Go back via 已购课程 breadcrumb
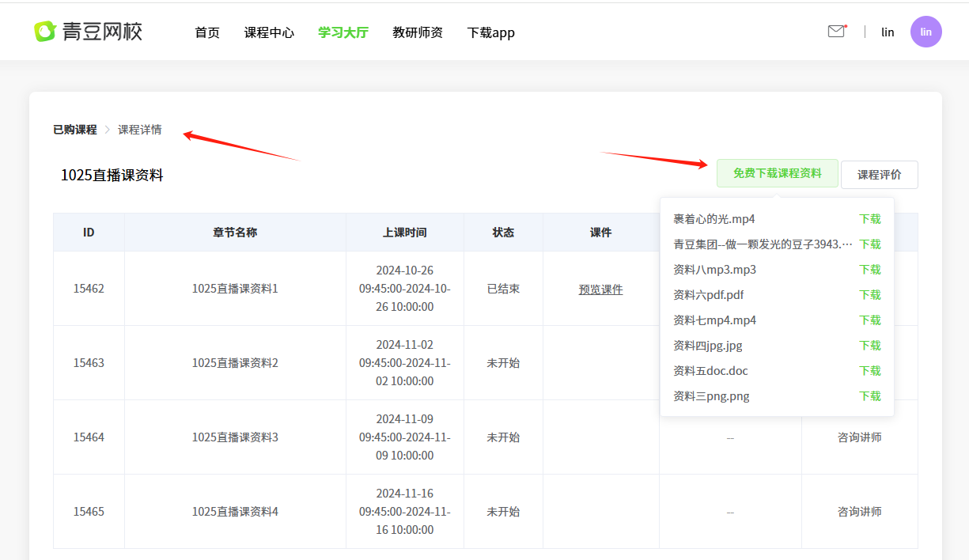 75,130
